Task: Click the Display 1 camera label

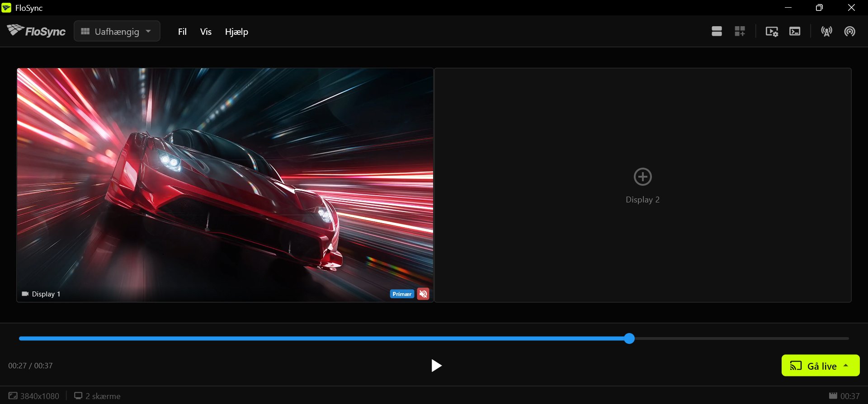Action: pyautogui.click(x=41, y=294)
